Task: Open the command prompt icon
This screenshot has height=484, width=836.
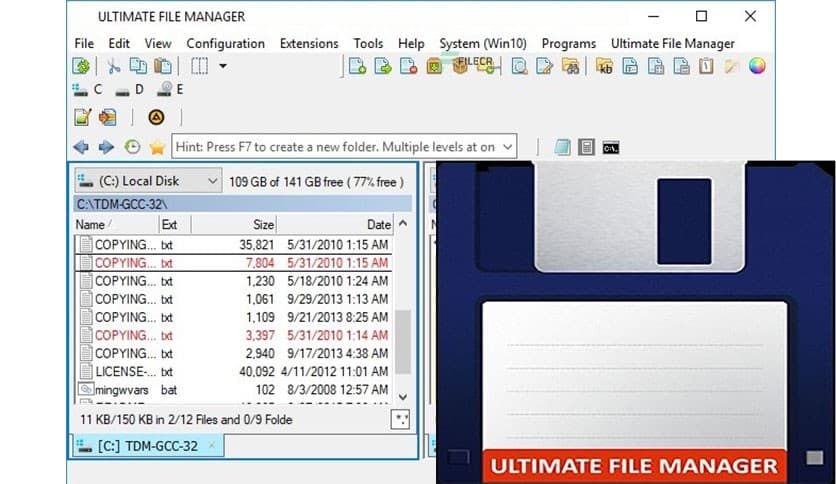Action: coord(610,148)
